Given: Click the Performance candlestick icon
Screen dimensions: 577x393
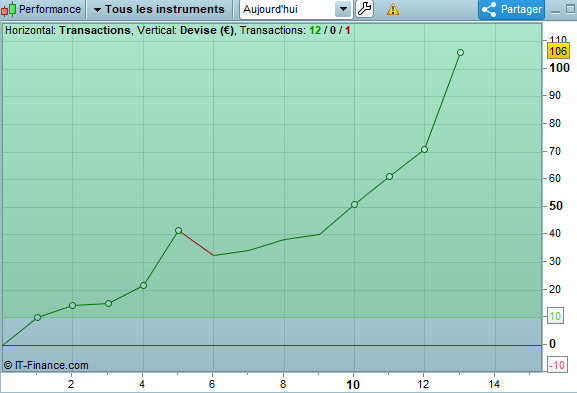Looking at the screenshot, I should [8, 9].
